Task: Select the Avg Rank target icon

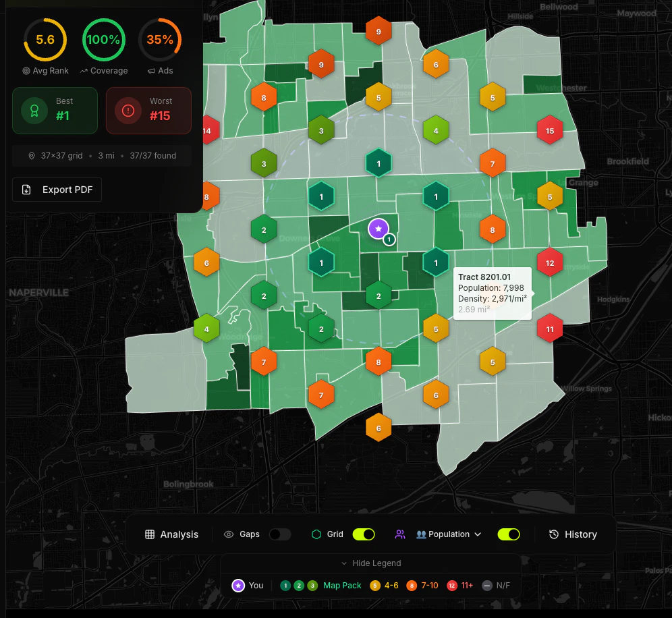Action: tap(27, 71)
